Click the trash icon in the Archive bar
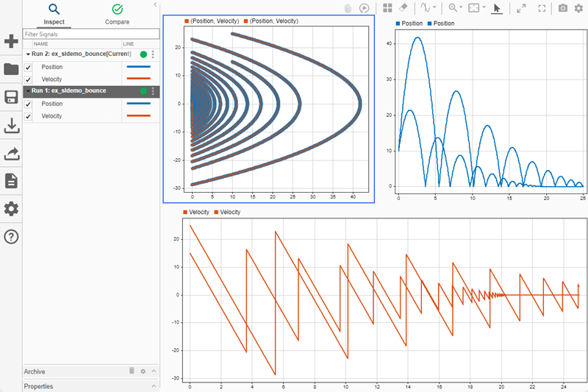This screenshot has width=588, height=392. point(132,371)
